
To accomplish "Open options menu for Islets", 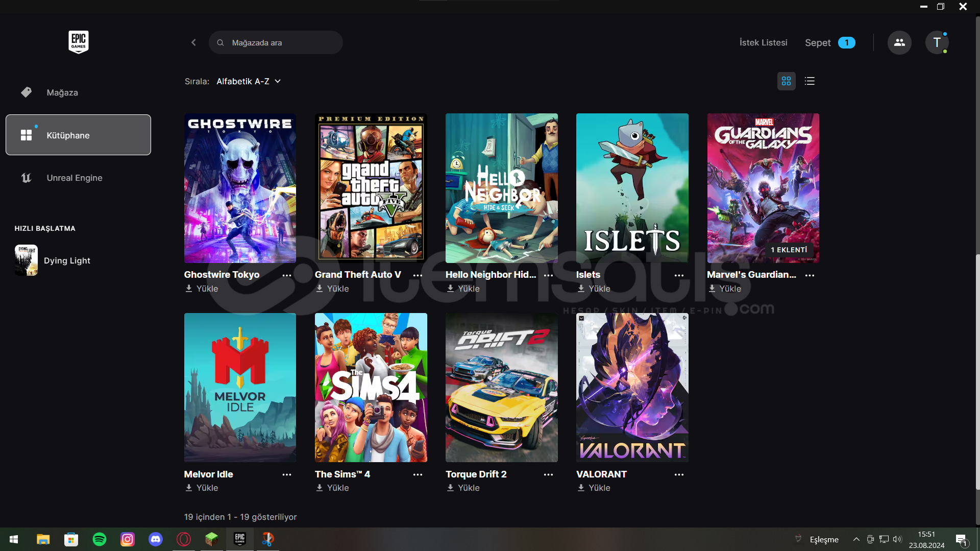I will tap(679, 275).
